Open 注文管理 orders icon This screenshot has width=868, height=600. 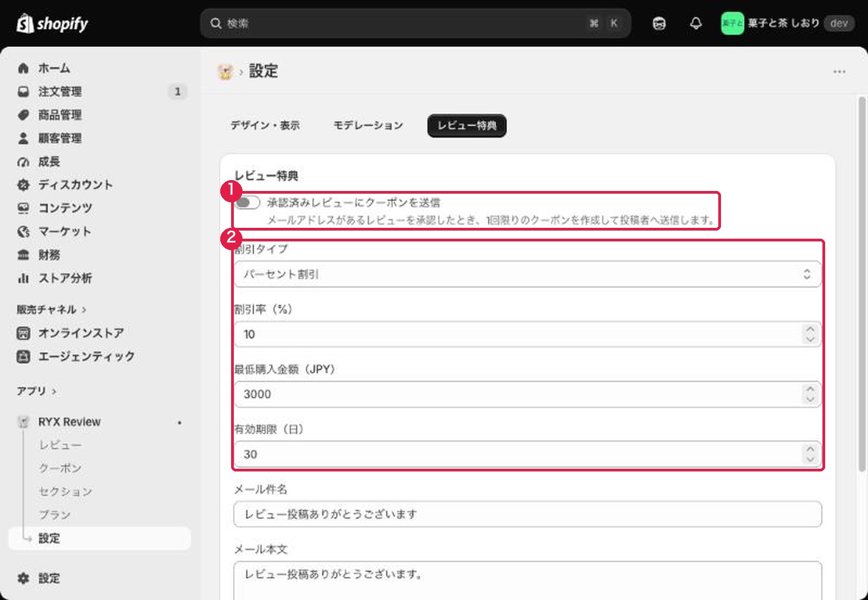23,92
